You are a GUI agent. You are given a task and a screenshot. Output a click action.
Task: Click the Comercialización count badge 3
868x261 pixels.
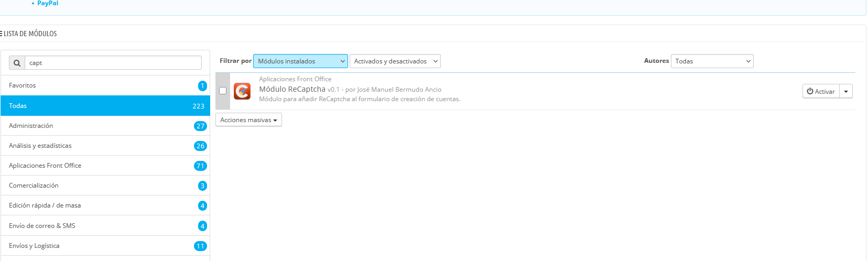202,186
